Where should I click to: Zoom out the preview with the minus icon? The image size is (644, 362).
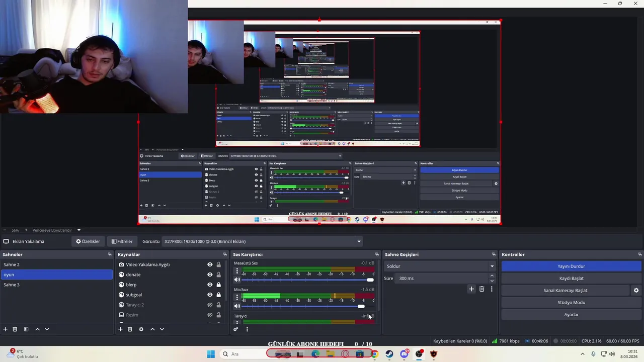pos(5,230)
